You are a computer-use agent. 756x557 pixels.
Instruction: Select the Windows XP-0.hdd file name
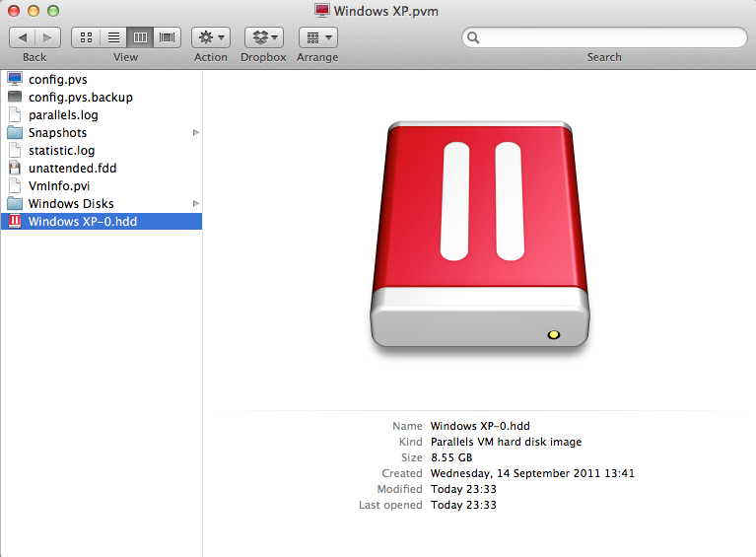click(83, 222)
